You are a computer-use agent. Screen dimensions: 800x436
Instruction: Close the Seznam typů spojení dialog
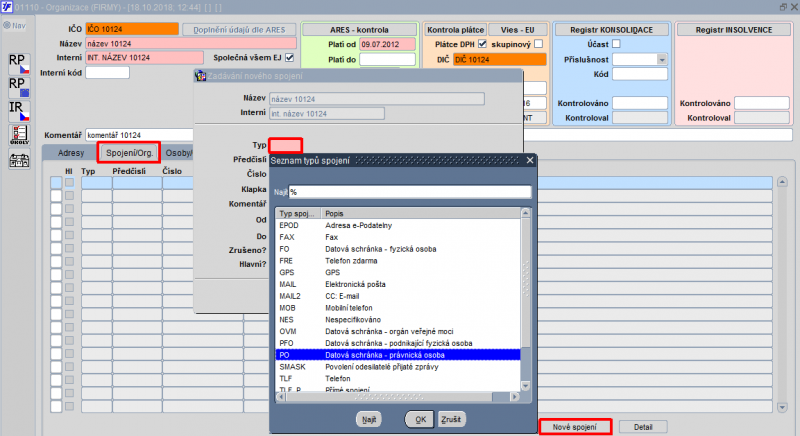pyautogui.click(x=530, y=161)
